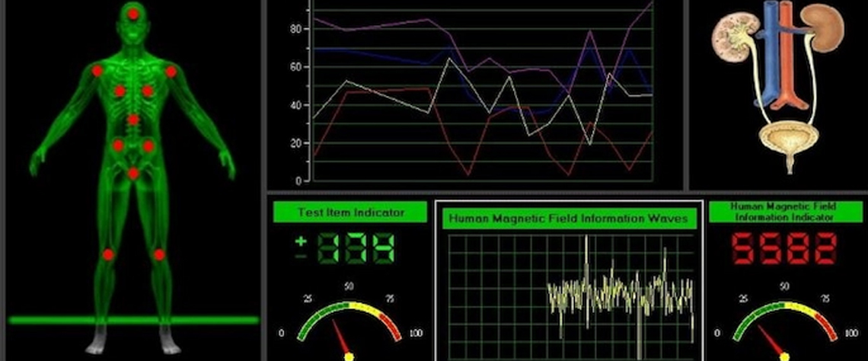The height and width of the screenshot is (361, 868).
Task: Click the Test Item Indicator header
Action: coord(350,212)
